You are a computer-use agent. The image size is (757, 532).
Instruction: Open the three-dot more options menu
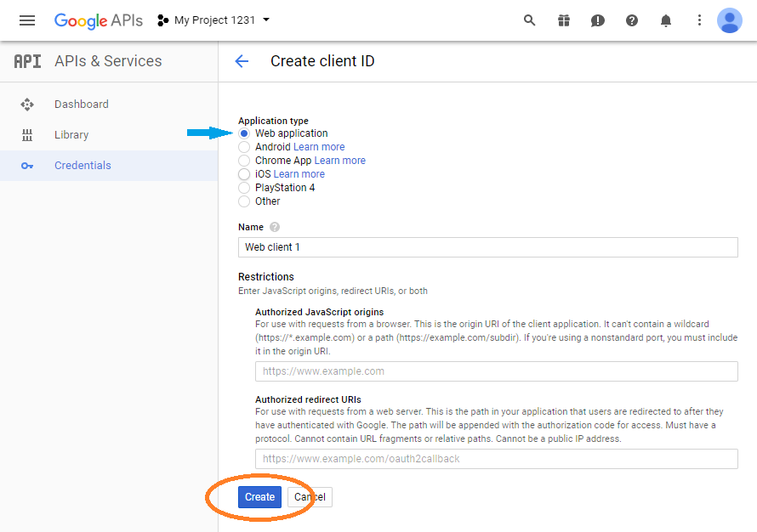pos(699,20)
